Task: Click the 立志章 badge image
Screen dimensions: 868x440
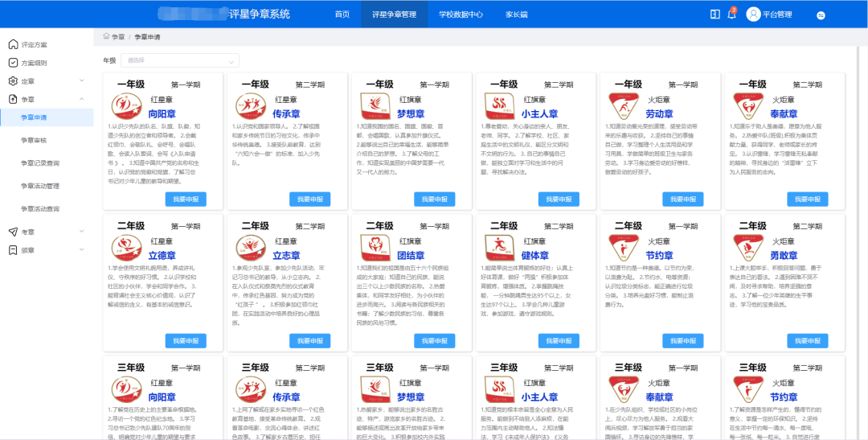Action: click(251, 248)
